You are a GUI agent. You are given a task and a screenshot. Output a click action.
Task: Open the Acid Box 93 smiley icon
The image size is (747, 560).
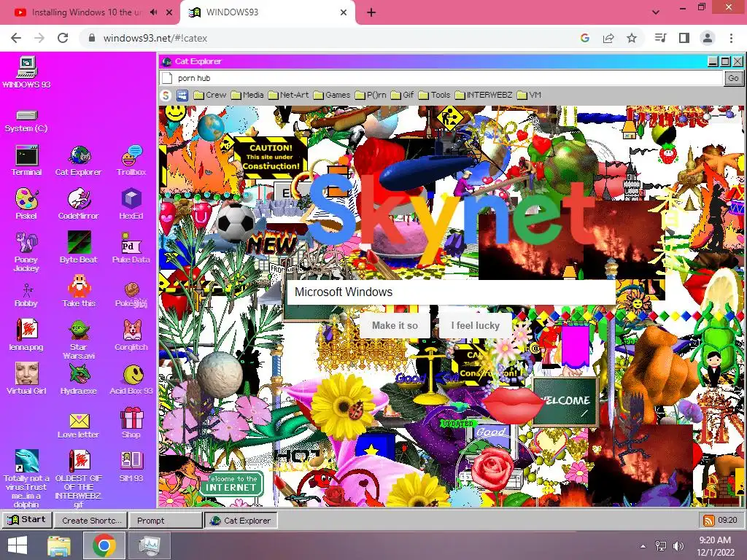(x=131, y=379)
